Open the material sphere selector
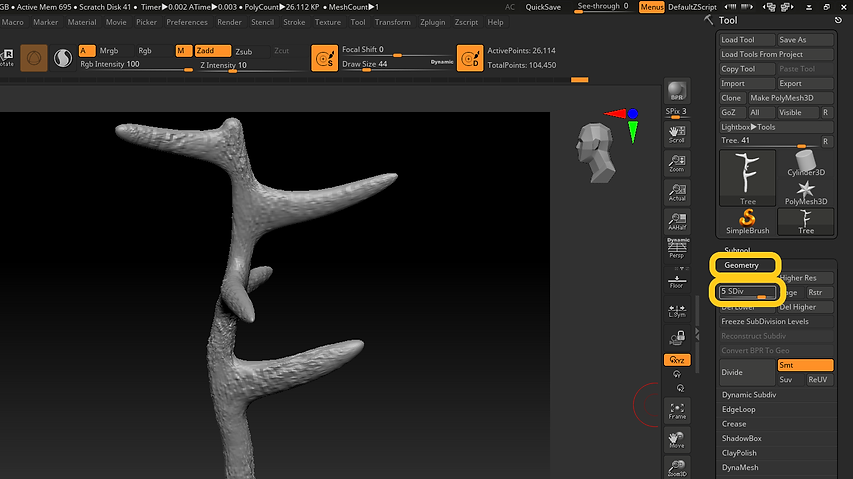The height and width of the screenshot is (479, 853). tap(34, 58)
